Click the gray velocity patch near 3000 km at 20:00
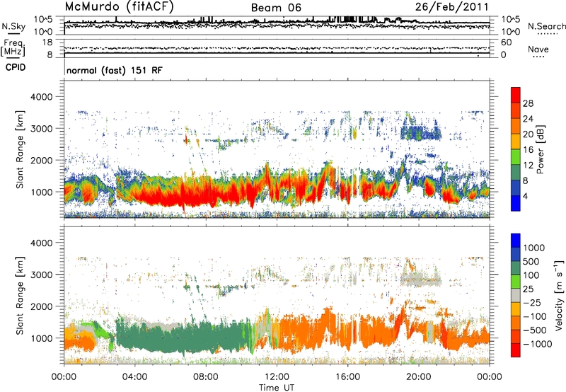This screenshot has height=392, width=566. pyautogui.click(x=420, y=279)
